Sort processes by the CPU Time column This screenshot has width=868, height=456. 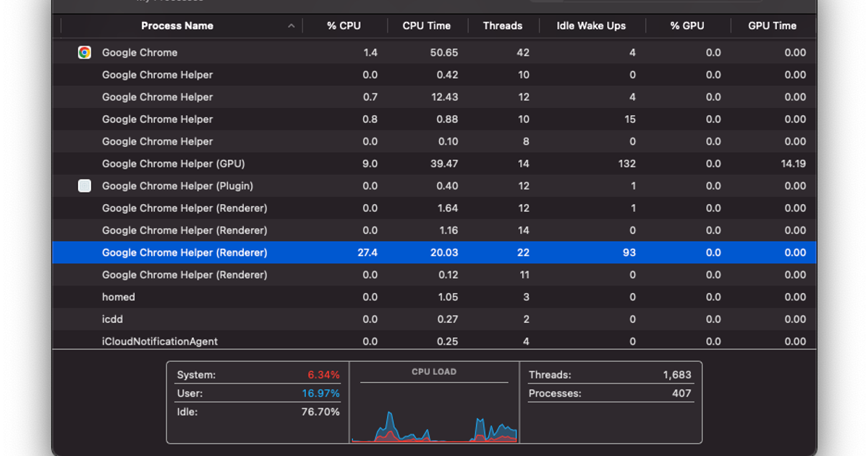pos(427,25)
